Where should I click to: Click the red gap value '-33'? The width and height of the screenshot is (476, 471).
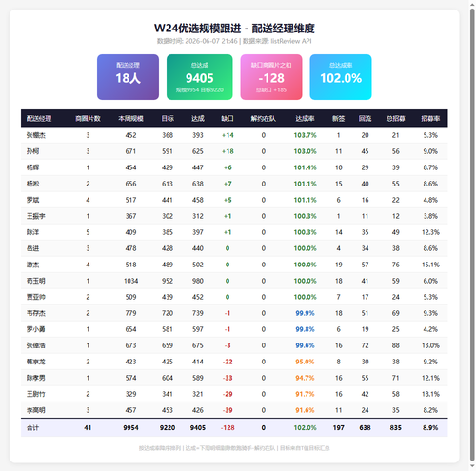point(228,378)
